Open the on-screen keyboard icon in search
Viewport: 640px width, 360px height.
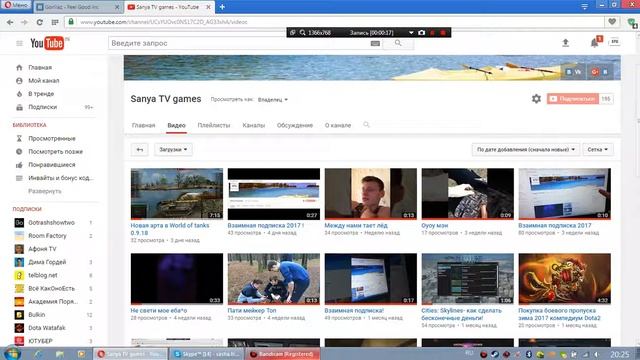pos(375,43)
